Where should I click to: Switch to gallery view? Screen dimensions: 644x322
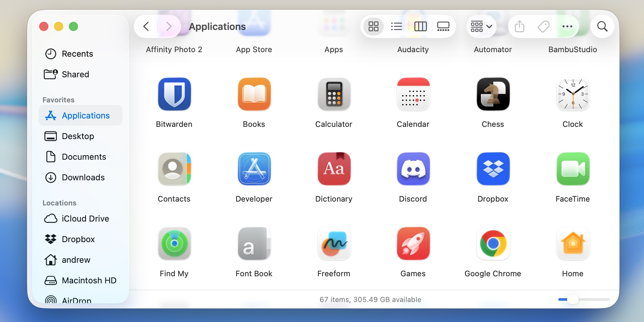[443, 26]
